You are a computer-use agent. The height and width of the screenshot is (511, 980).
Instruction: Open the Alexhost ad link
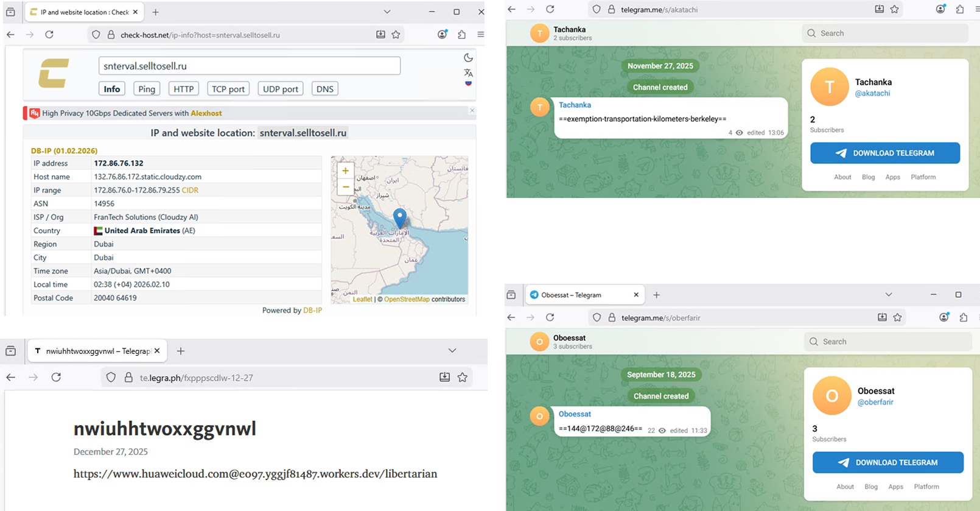[x=206, y=113]
